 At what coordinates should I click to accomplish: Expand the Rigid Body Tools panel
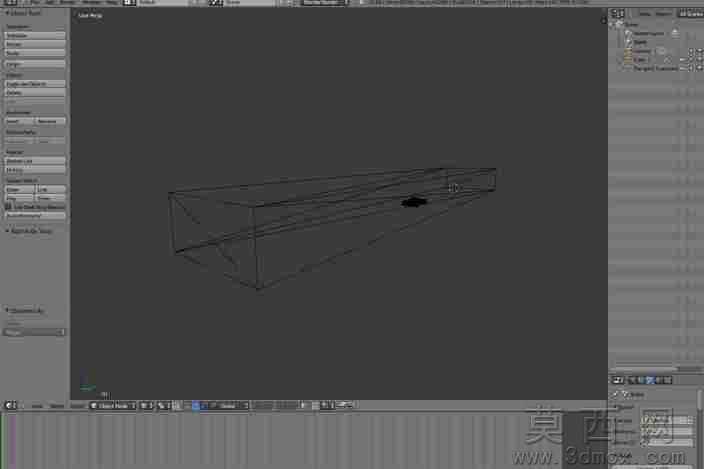(x=7, y=231)
